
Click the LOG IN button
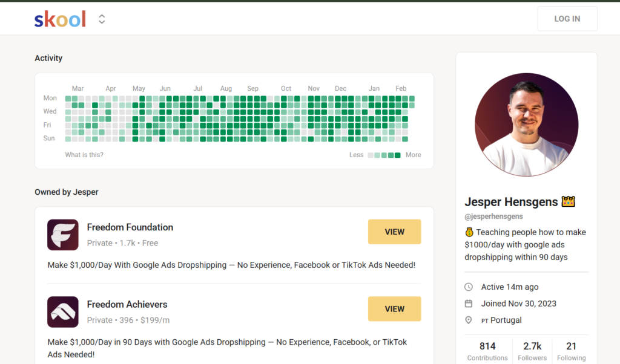tap(567, 18)
